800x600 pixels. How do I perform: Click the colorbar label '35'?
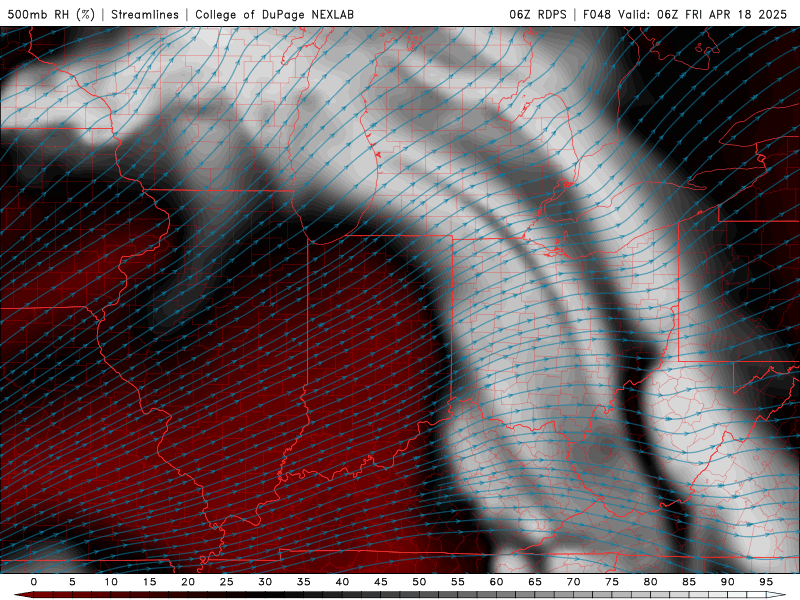(x=303, y=582)
